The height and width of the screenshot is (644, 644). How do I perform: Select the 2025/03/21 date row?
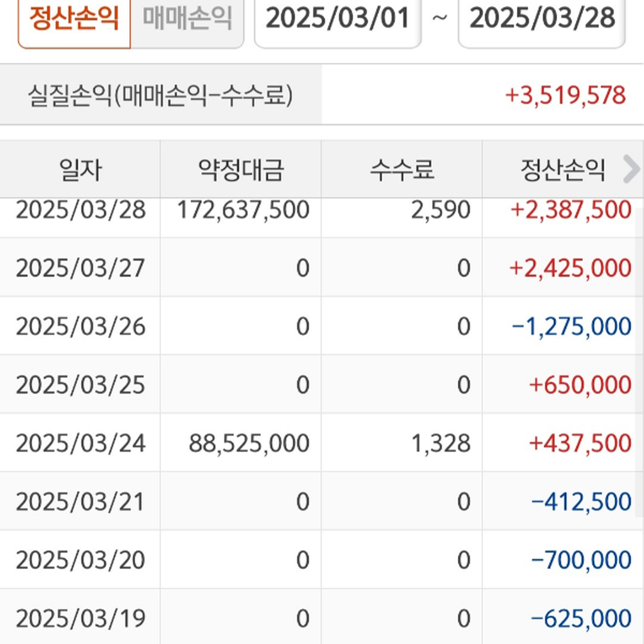tap(80, 502)
